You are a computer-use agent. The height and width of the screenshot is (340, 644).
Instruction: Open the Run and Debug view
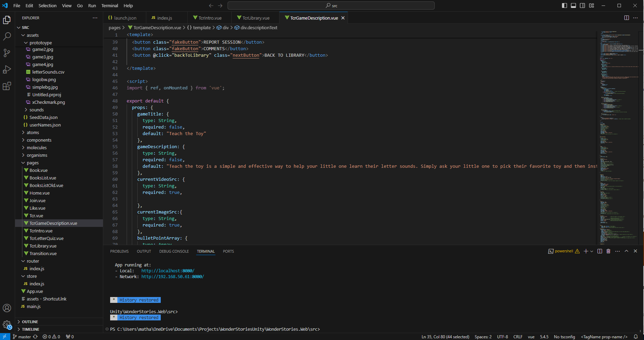click(7, 69)
